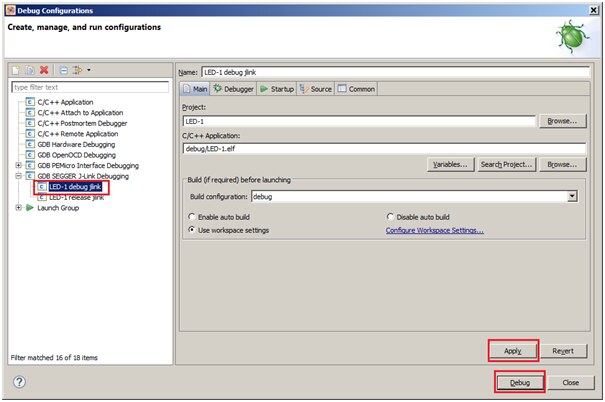Click the Debug button
Image resolution: width=605 pixels, height=402 pixels.
(x=520, y=382)
